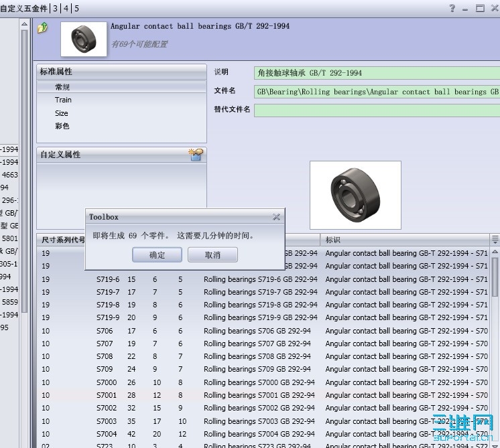Click the table vertical scrollbar thumb
This screenshot has height=448, width=500.
point(495,277)
